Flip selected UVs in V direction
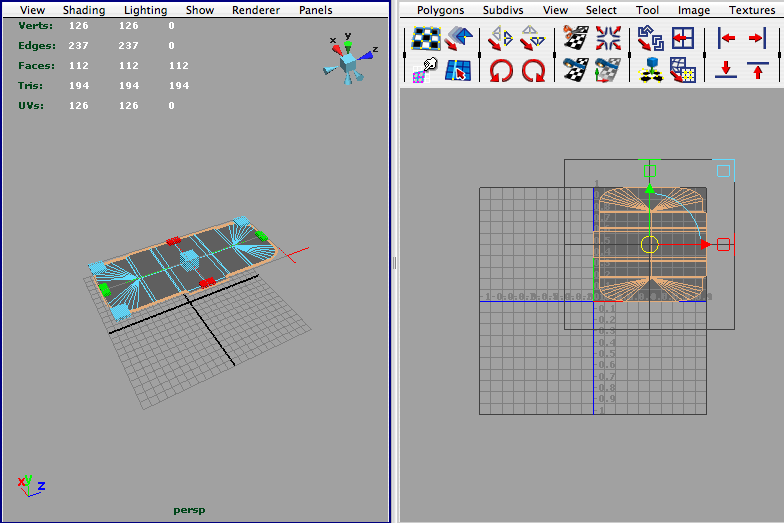Image resolution: width=784 pixels, height=523 pixels. click(533, 38)
